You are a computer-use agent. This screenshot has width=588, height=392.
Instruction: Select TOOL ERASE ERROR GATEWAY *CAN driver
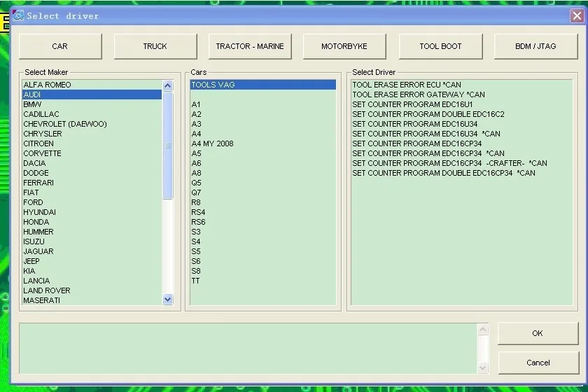click(461, 94)
